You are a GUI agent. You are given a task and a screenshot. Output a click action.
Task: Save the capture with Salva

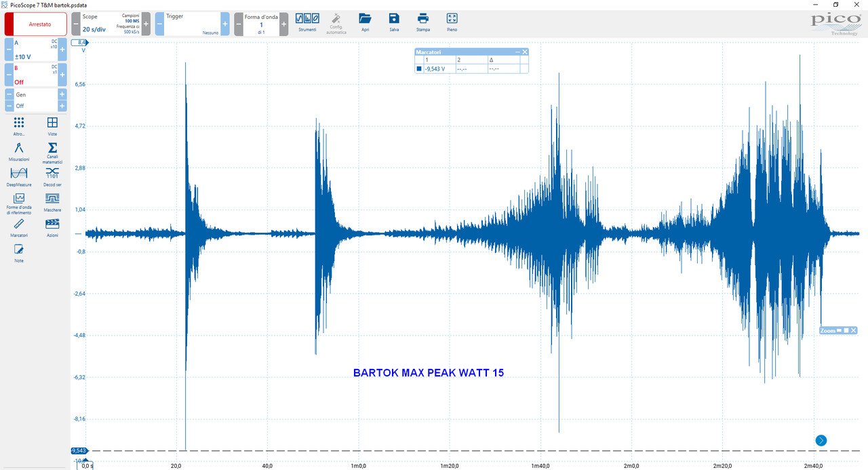point(394,22)
